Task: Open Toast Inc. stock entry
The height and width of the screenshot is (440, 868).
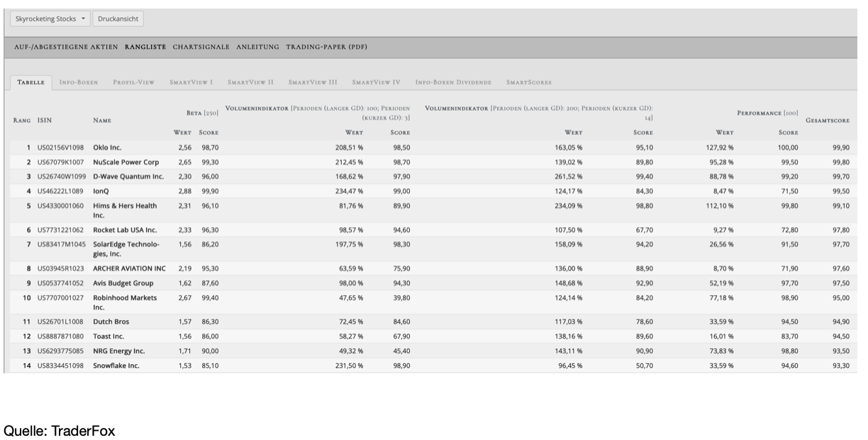Action: click(x=108, y=336)
